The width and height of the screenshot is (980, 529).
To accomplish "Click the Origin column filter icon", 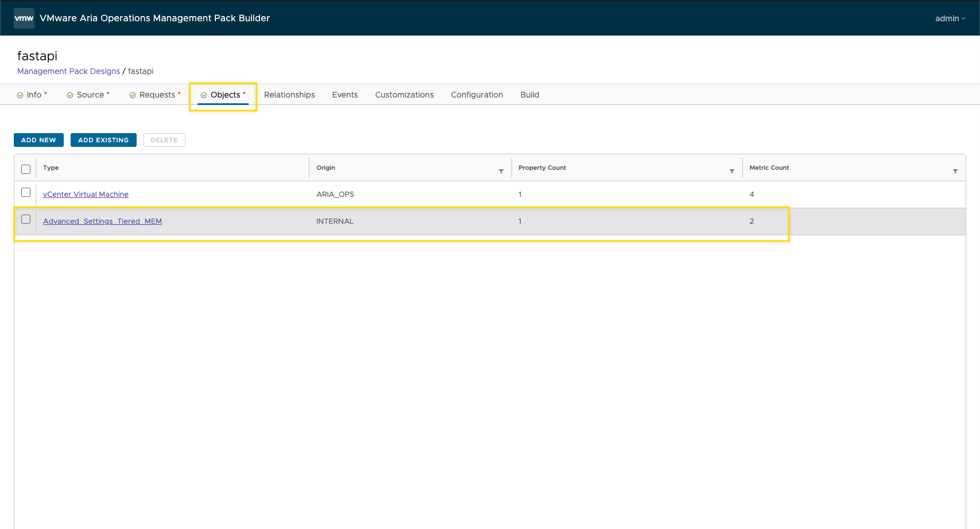I will [x=501, y=172].
